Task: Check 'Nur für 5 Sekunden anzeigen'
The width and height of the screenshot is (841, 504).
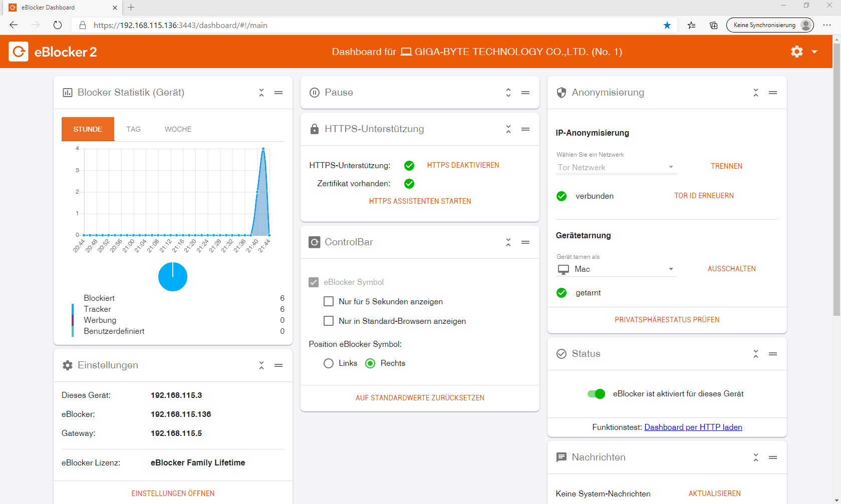Action: coord(329,301)
